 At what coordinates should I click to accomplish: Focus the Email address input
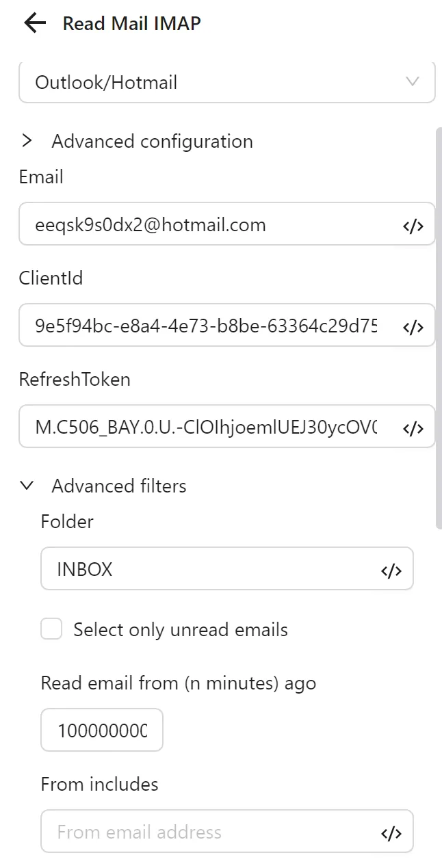click(205, 224)
